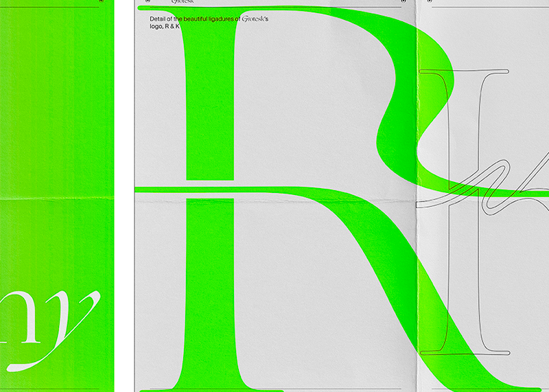Pick the solid green color of left poster
This screenshot has width=549, height=392.
pos(55,137)
